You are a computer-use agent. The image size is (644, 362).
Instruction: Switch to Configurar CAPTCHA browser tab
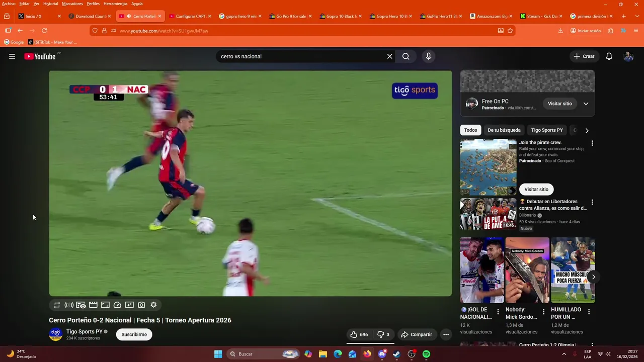(x=190, y=16)
